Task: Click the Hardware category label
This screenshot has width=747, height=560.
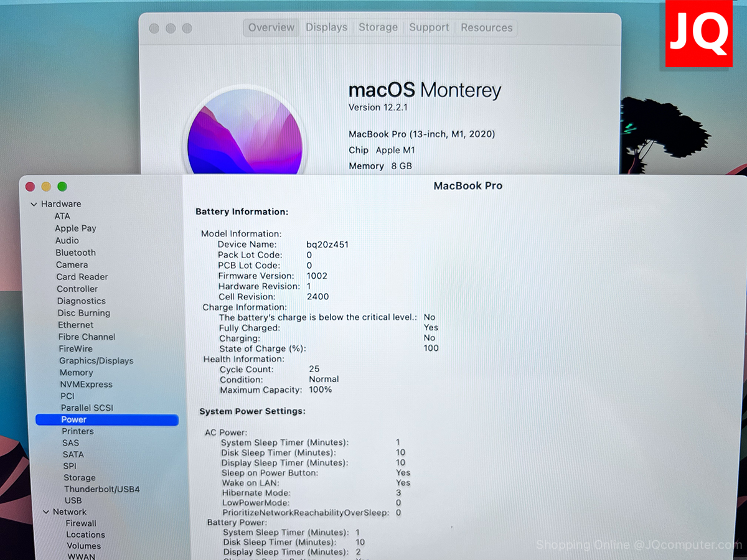Action: click(61, 204)
